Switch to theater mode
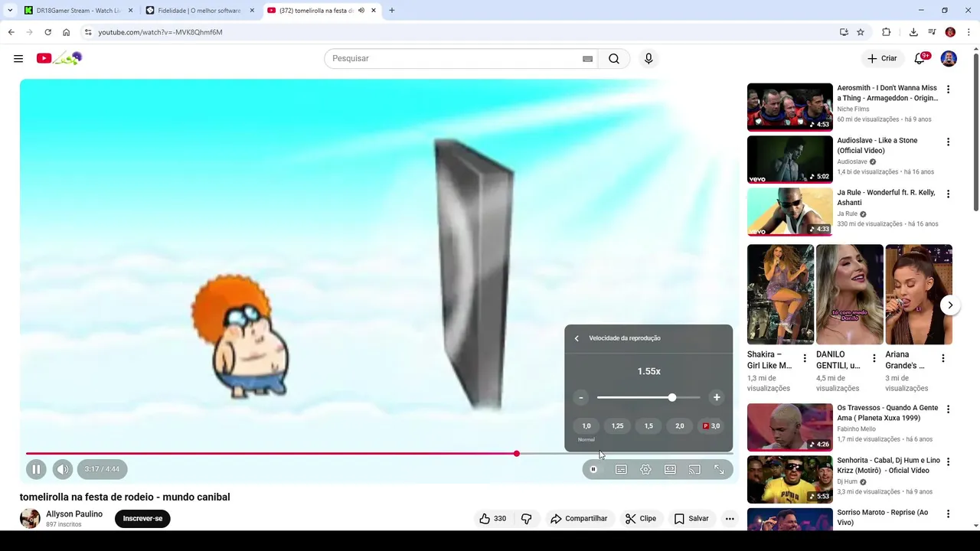The image size is (980, 551). 670,469
